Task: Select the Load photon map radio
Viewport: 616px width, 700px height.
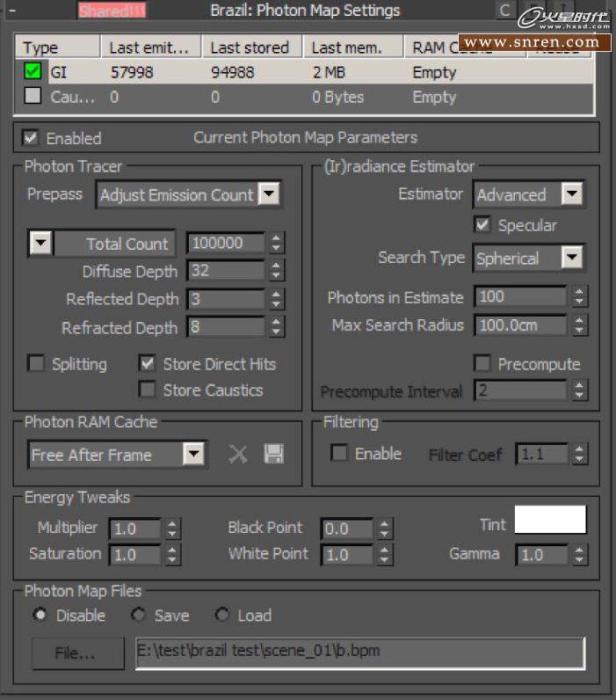Action: pos(221,615)
